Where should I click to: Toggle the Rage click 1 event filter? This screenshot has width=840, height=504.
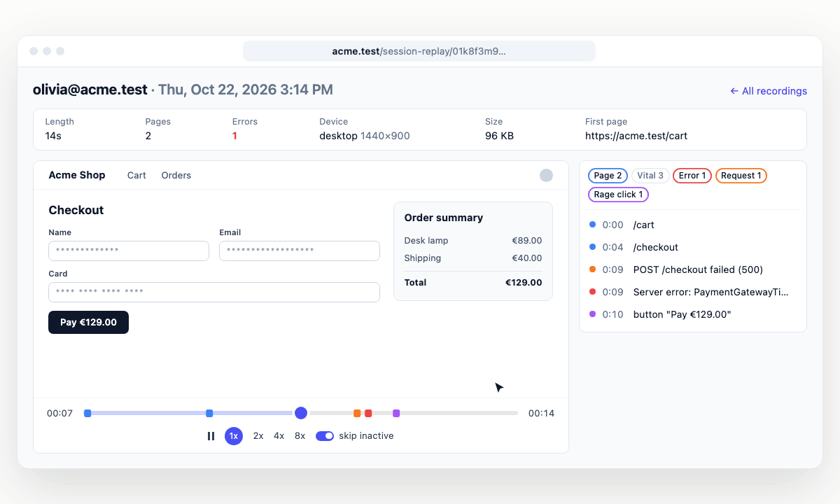pos(618,195)
